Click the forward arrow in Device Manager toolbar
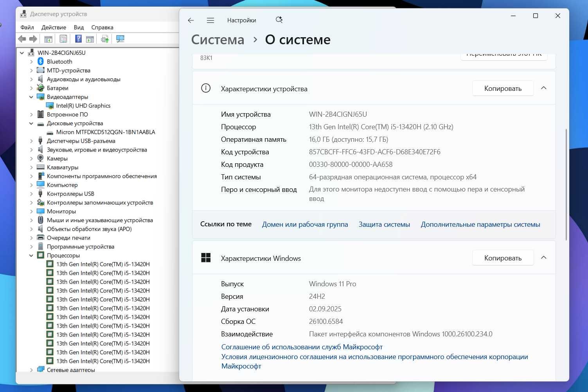Screen dimensions: 588x392 coord(33,39)
